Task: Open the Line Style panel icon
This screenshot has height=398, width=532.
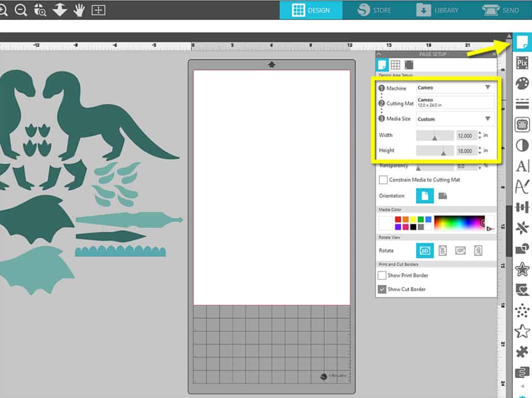Action: click(x=522, y=104)
